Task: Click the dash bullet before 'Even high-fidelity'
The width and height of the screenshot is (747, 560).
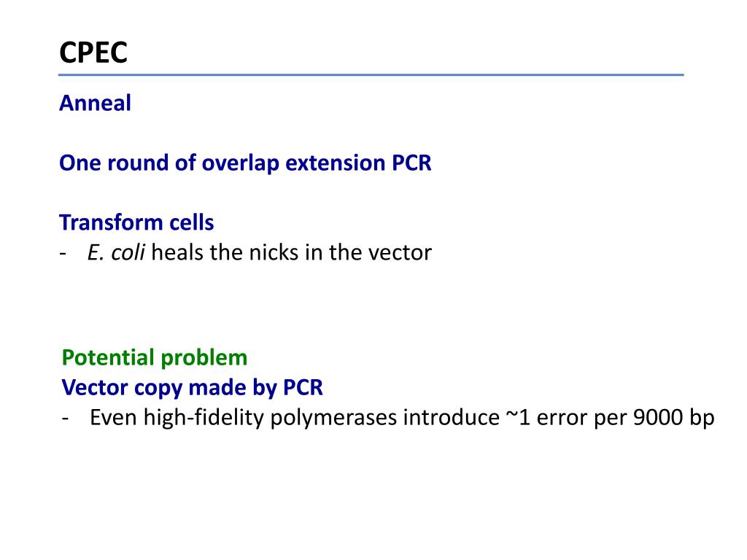Action: (65, 418)
